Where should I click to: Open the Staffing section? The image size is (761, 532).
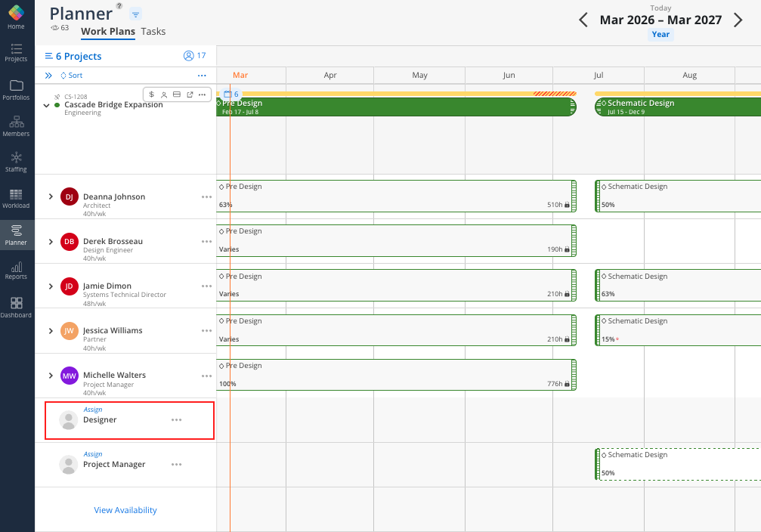pos(16,162)
